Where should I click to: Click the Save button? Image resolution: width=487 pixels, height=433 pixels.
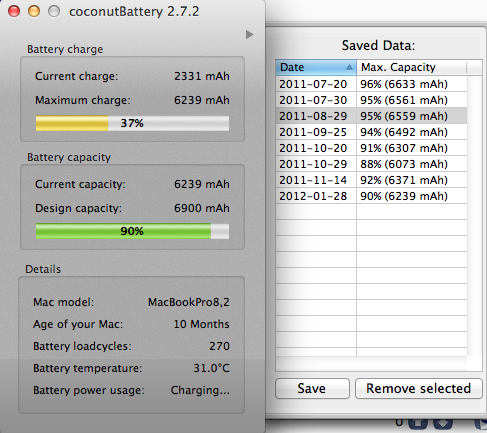312,388
